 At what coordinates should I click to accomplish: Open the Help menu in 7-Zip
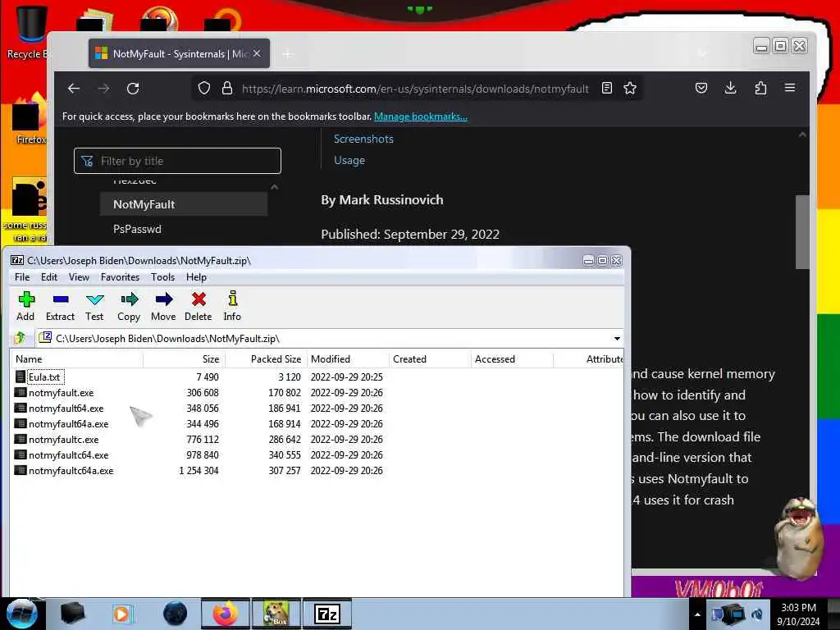(196, 277)
